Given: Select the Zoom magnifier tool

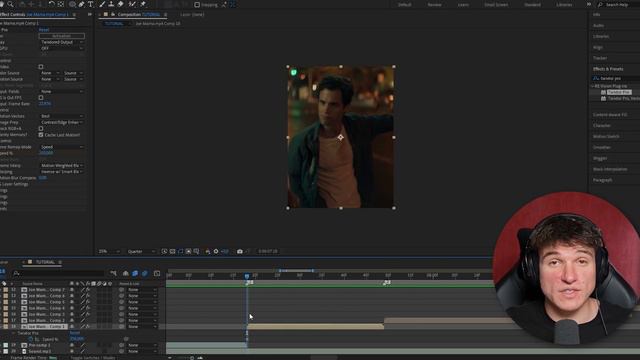Looking at the screenshot, I should [x=10, y=4].
